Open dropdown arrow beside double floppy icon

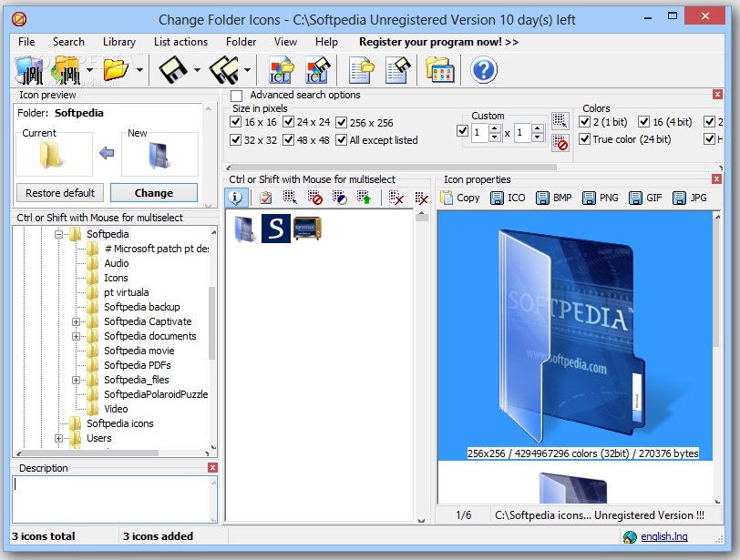247,70
